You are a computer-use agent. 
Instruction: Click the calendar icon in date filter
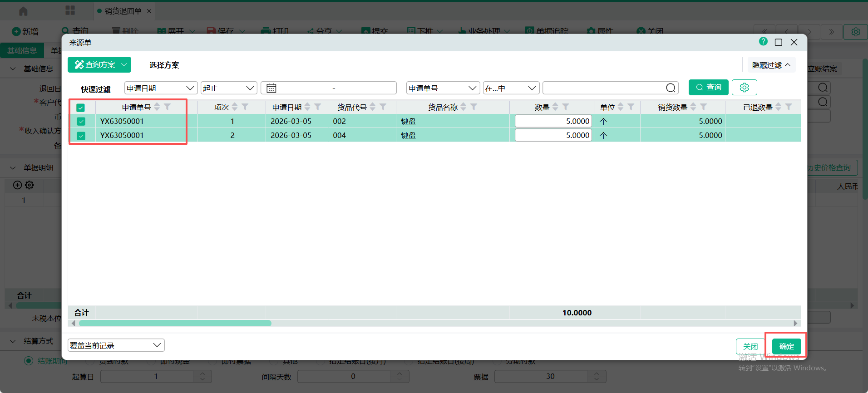tap(271, 88)
